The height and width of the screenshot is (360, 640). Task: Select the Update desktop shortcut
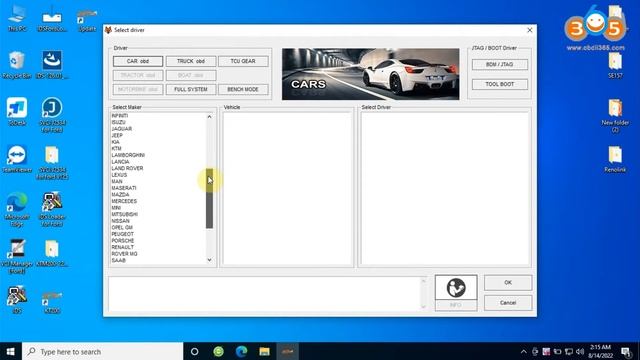87,20
